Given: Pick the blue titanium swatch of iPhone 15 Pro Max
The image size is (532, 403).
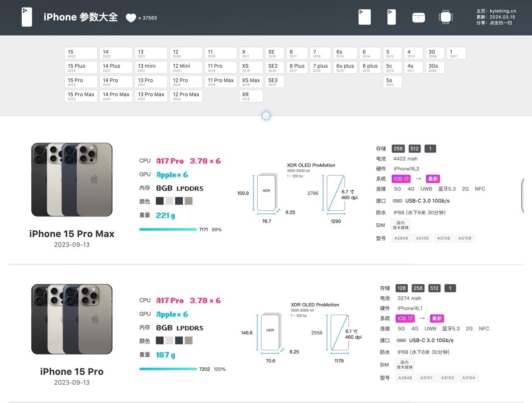Looking at the screenshot, I should coord(179,201).
